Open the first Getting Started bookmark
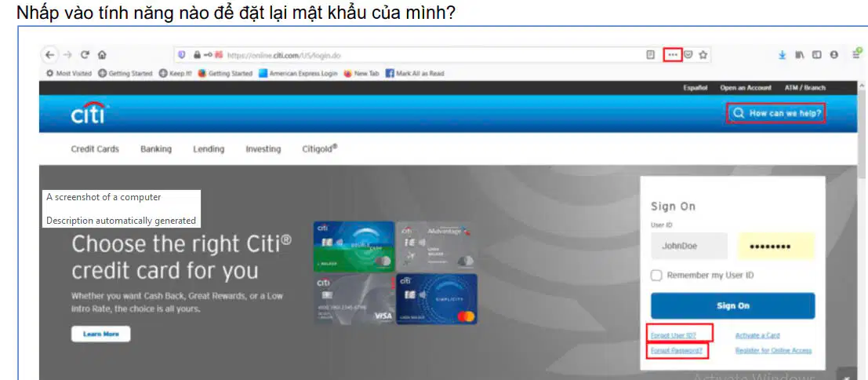 click(x=125, y=73)
